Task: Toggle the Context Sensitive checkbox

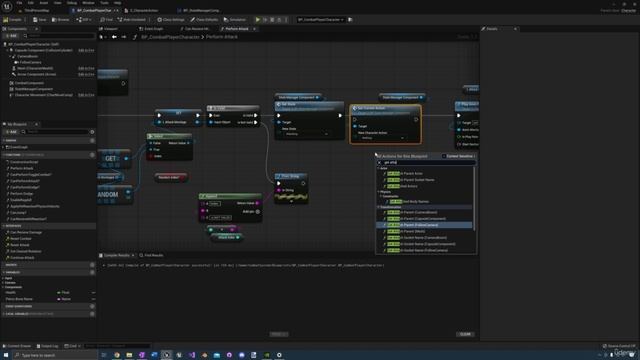Action: (444, 156)
